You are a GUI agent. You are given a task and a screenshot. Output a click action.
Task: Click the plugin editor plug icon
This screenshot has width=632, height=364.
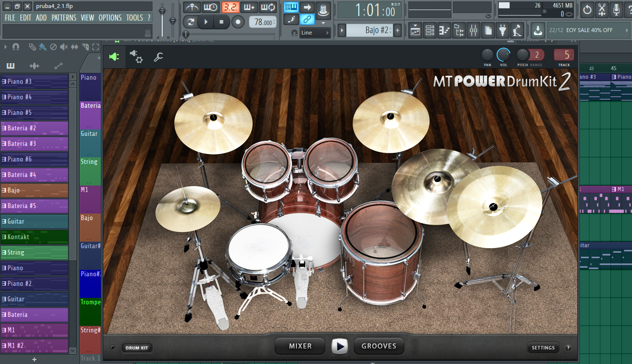[114, 57]
